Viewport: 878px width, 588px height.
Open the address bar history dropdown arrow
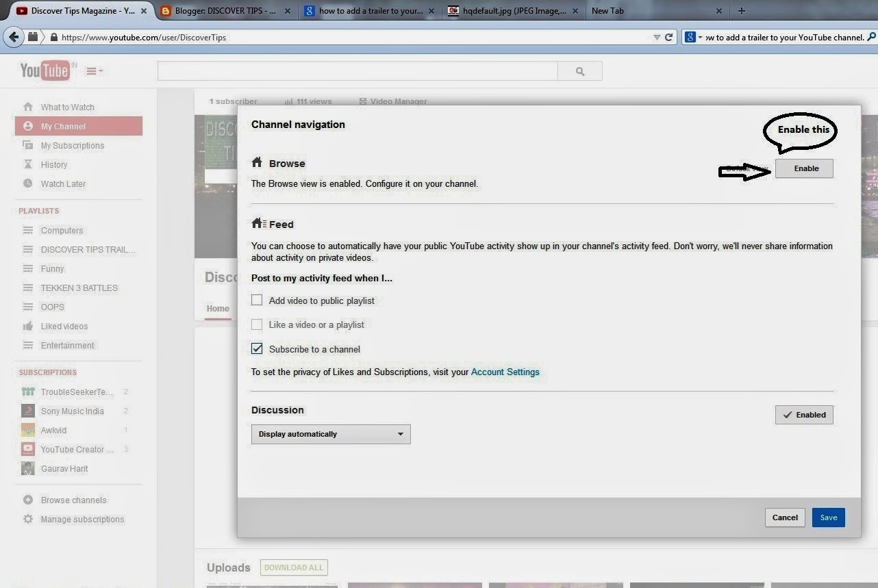point(657,38)
